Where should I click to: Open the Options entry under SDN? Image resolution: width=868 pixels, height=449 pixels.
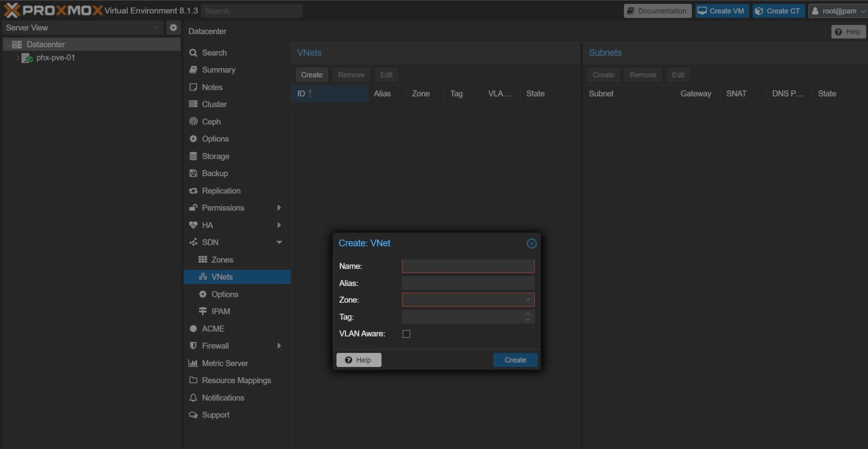point(225,294)
